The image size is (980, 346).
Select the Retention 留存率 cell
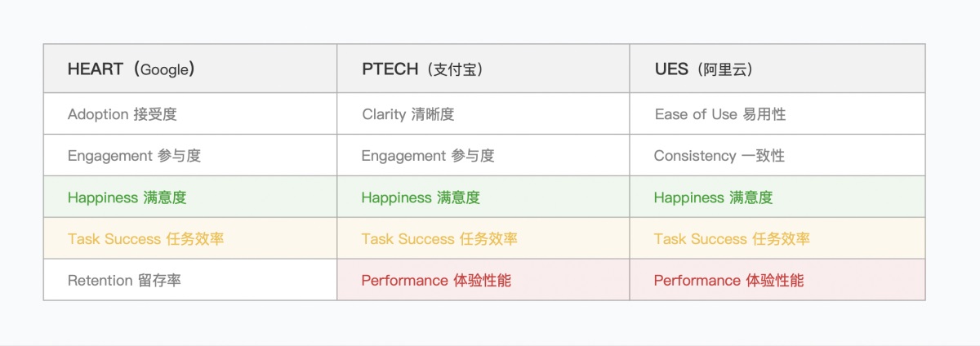coord(124,281)
